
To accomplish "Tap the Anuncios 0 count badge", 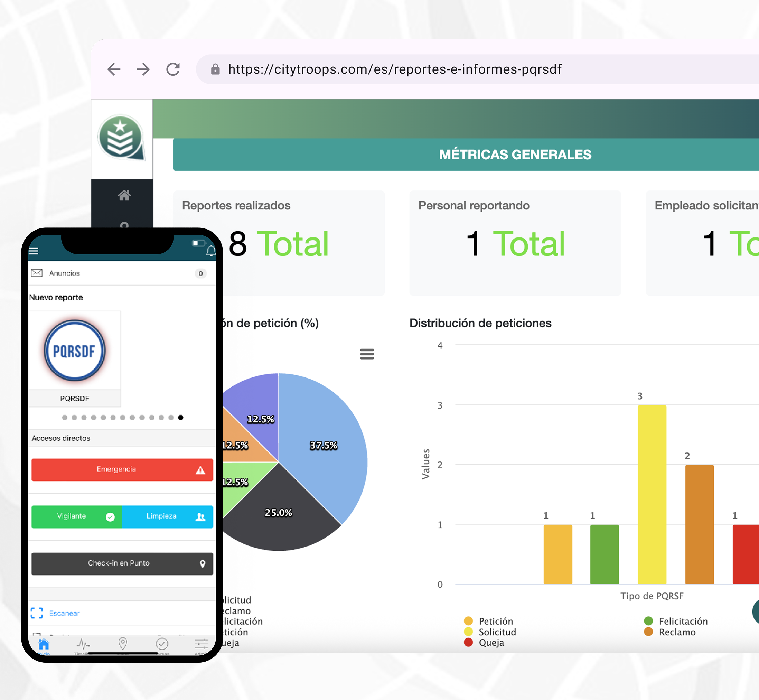I will (201, 273).
